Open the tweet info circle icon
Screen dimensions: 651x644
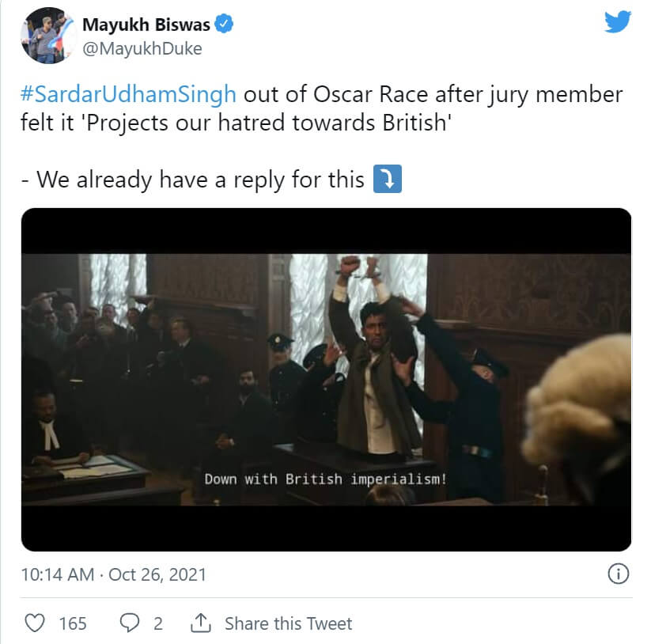(x=618, y=574)
